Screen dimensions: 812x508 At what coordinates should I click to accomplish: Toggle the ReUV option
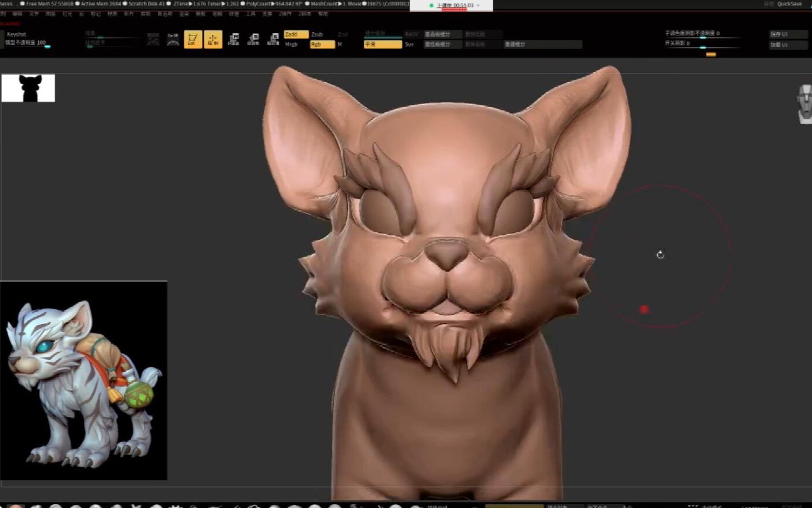[x=412, y=34]
